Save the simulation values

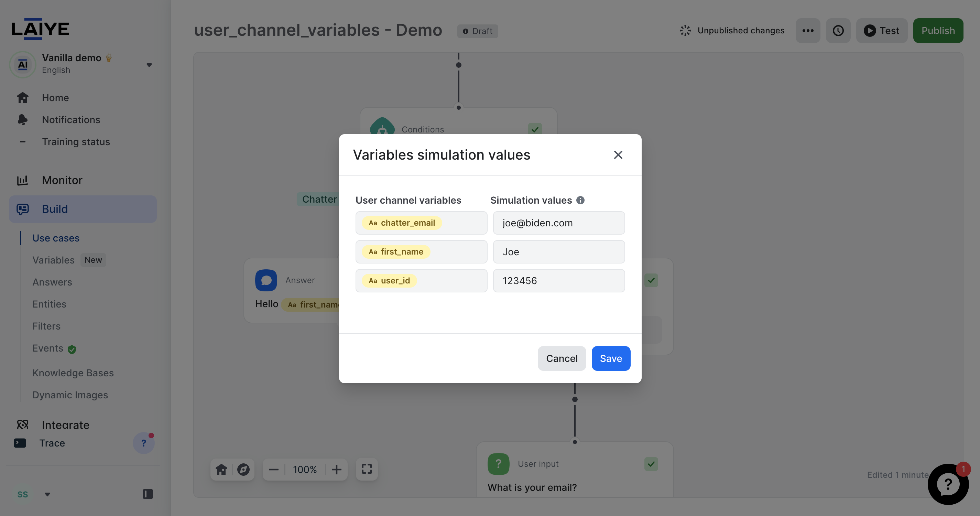tap(611, 358)
